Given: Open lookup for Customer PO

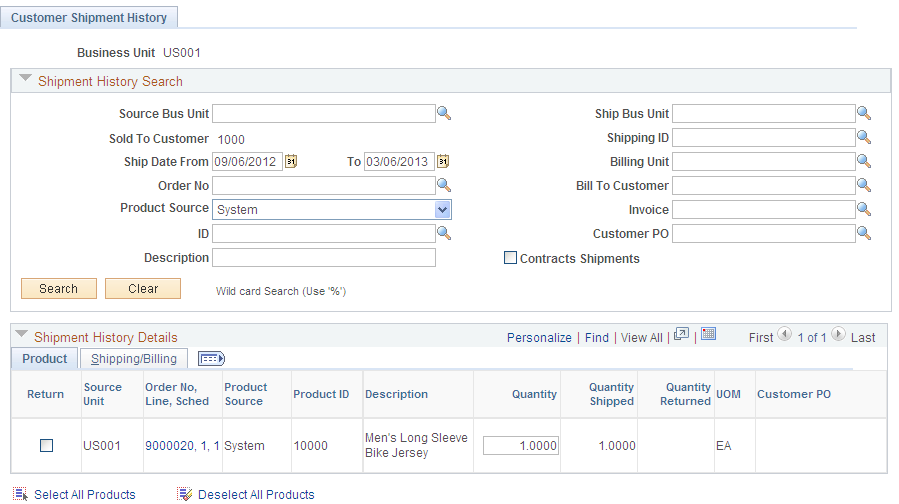Looking at the screenshot, I should click(864, 233).
